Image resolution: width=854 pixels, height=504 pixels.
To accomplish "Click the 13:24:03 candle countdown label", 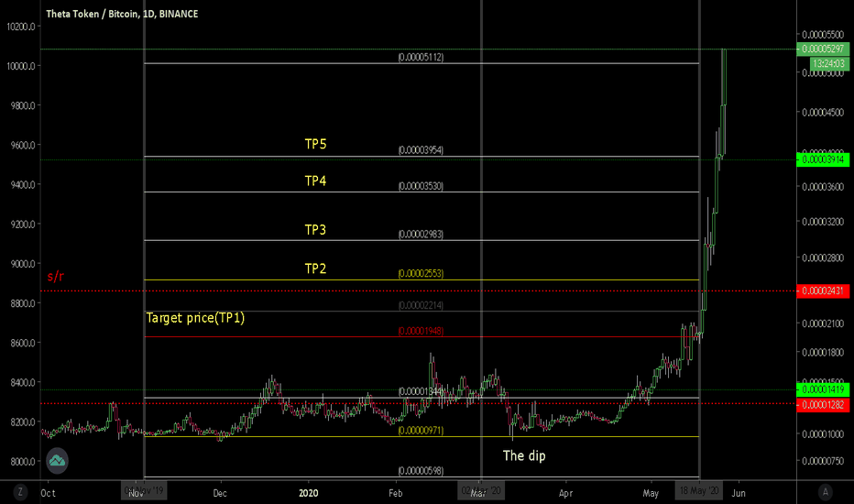I will [x=829, y=64].
